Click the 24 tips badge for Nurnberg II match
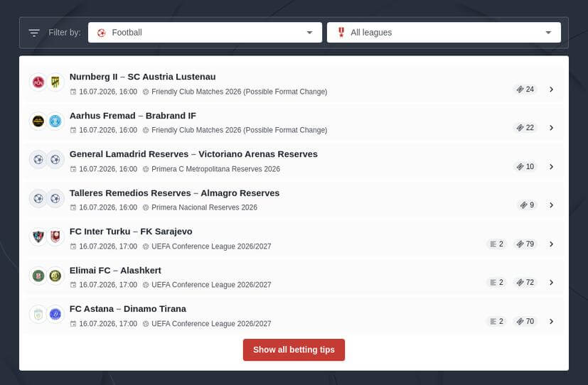This screenshot has width=588, height=385. (x=525, y=89)
